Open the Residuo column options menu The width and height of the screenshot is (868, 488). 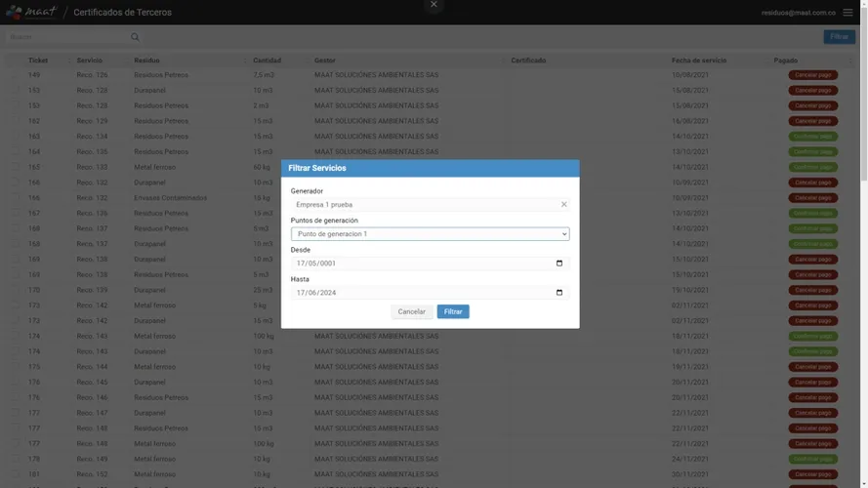point(244,61)
